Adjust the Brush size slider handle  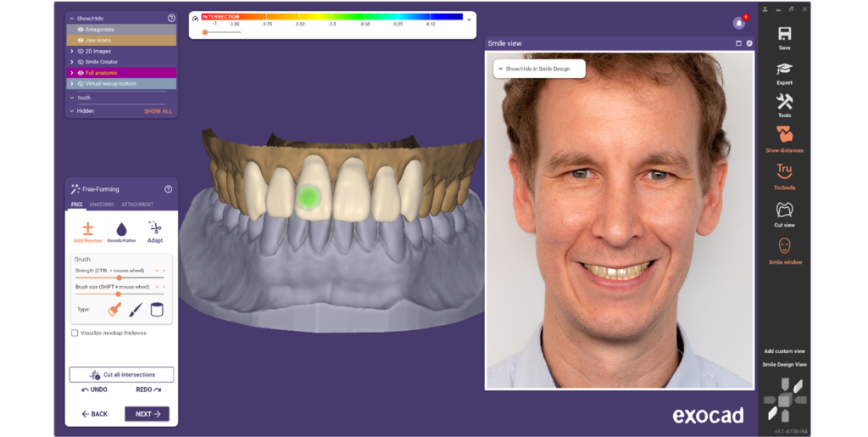point(118,294)
